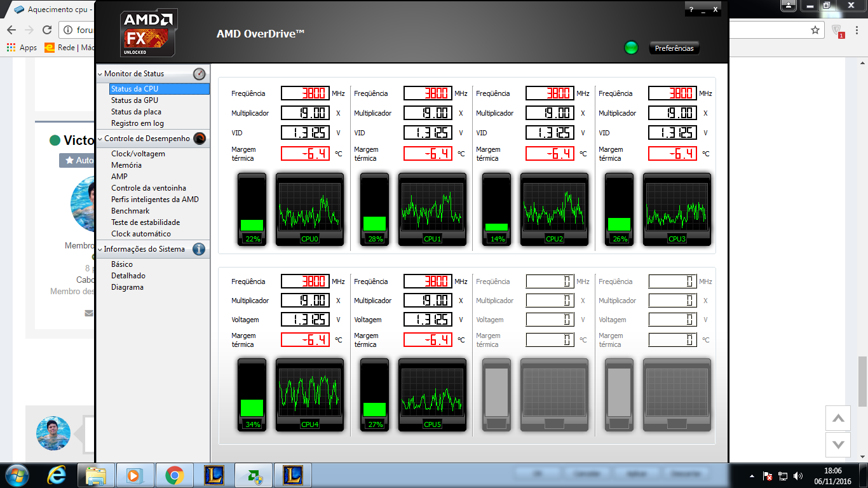This screenshot has width=868, height=488.
Task: Open Controle da ventoinha
Action: (x=149, y=188)
